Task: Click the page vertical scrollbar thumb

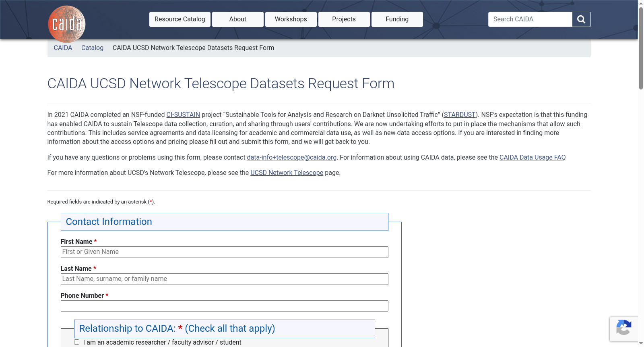Action: click(641, 48)
